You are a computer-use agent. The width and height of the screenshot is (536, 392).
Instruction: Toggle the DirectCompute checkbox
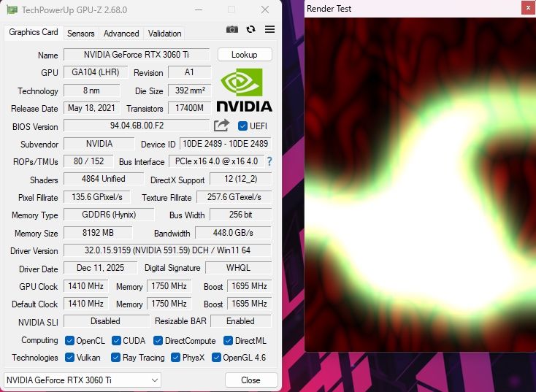coord(158,340)
